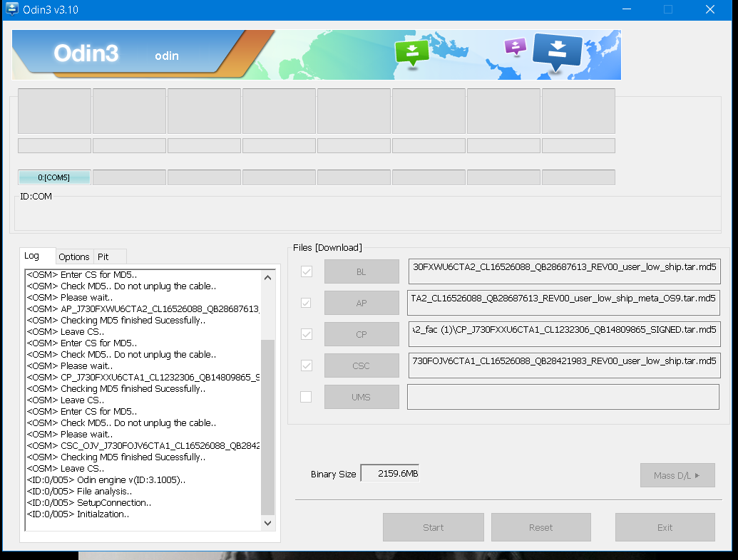Enable the UMS file checkbox
This screenshot has width=738, height=560.
pyautogui.click(x=306, y=397)
